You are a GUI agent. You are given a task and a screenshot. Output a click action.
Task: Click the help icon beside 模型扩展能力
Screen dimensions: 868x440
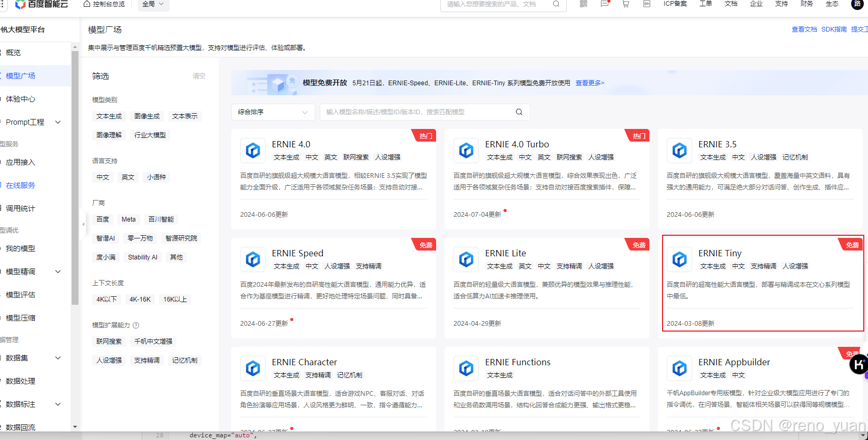(136, 325)
